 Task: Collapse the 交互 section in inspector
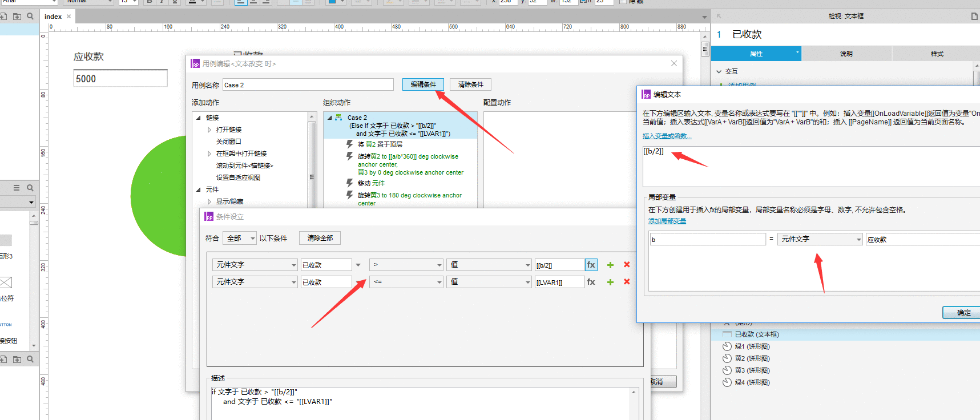pos(719,71)
